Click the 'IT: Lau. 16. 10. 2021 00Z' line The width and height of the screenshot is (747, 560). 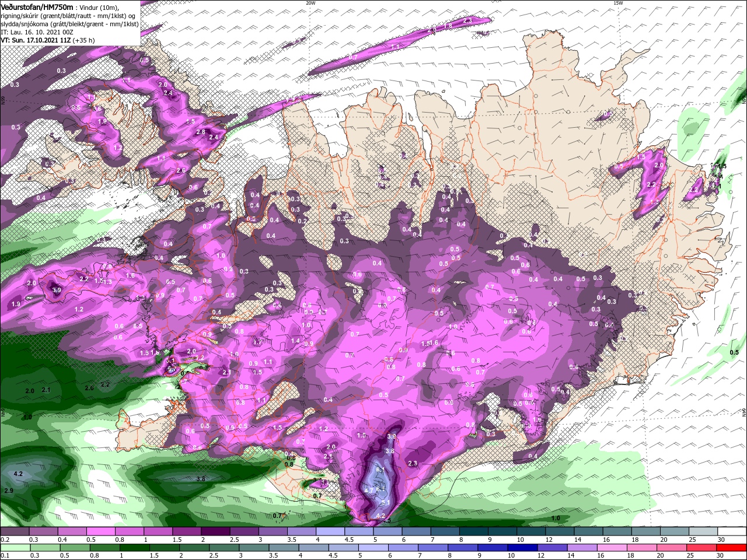[x=36, y=32]
